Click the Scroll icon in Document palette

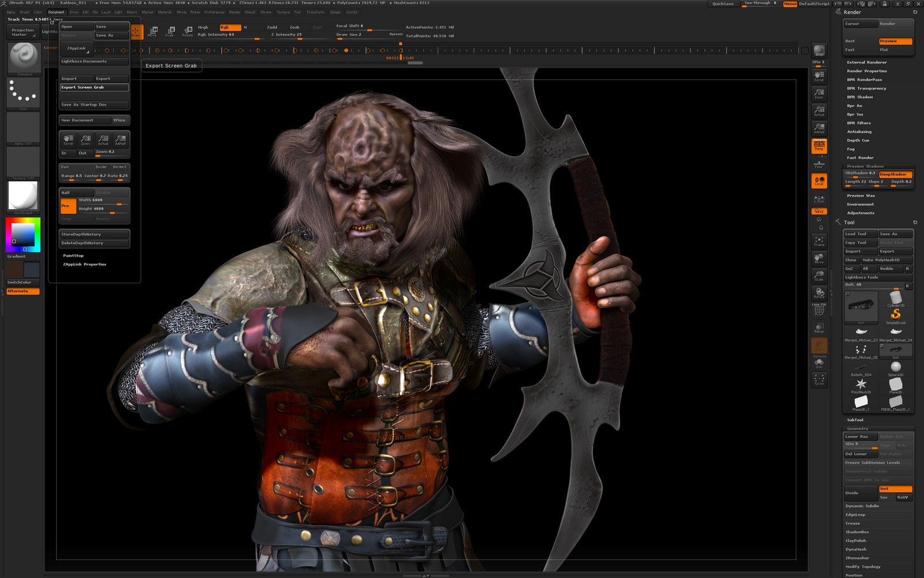click(x=68, y=139)
